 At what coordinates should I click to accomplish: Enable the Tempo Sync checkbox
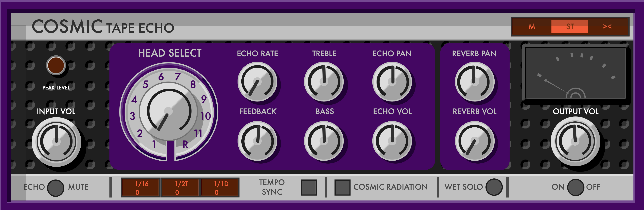pyautogui.click(x=308, y=187)
